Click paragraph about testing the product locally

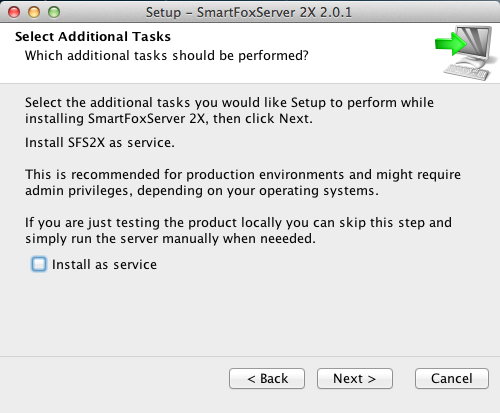pyautogui.click(x=238, y=230)
